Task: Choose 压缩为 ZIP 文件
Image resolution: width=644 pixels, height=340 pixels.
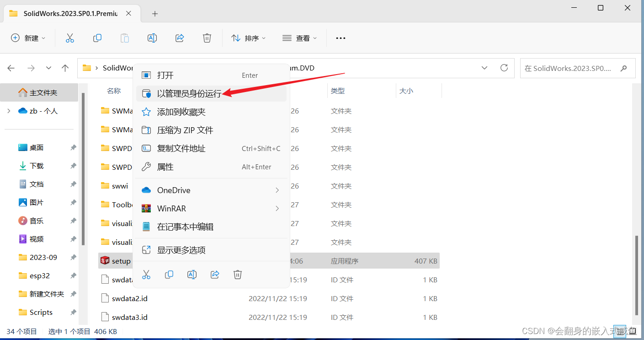Action: click(212, 130)
